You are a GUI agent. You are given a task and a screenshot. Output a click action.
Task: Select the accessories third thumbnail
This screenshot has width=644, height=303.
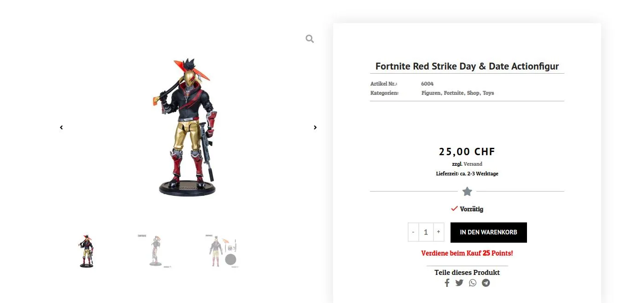(222, 251)
